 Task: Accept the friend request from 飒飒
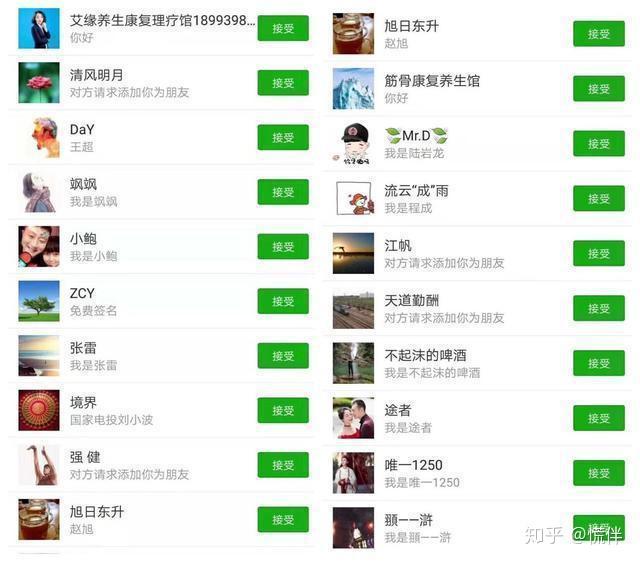pos(283,192)
